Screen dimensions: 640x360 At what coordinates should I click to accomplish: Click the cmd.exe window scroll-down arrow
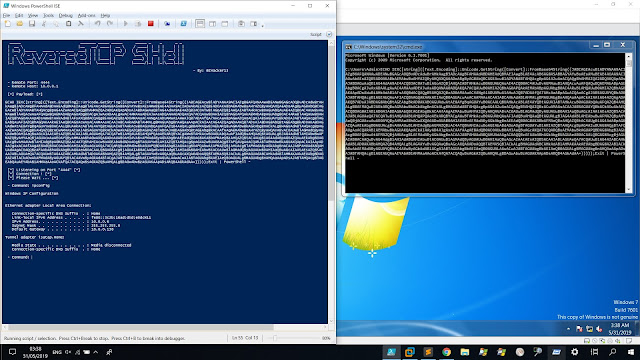pyautogui.click(x=629, y=190)
